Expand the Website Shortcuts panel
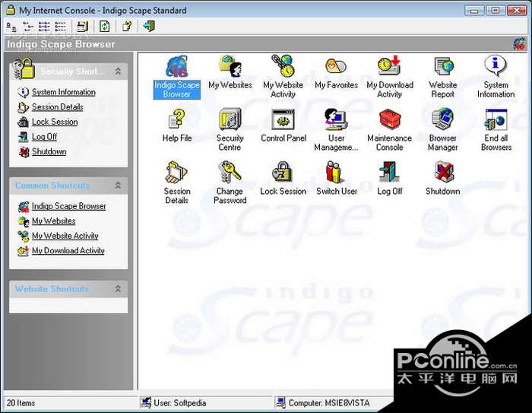The height and width of the screenshot is (413, 532). tap(118, 289)
